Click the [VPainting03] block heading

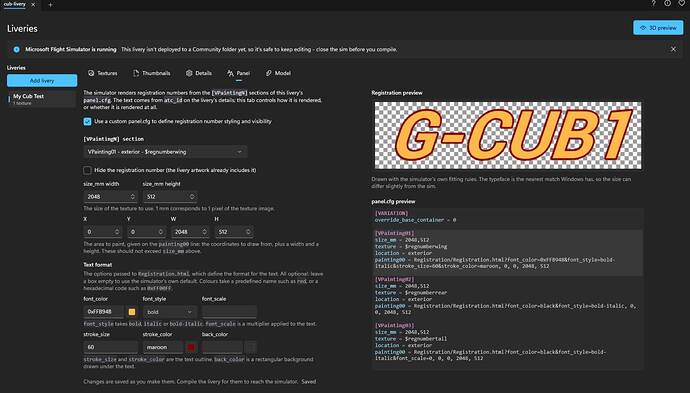pos(394,326)
